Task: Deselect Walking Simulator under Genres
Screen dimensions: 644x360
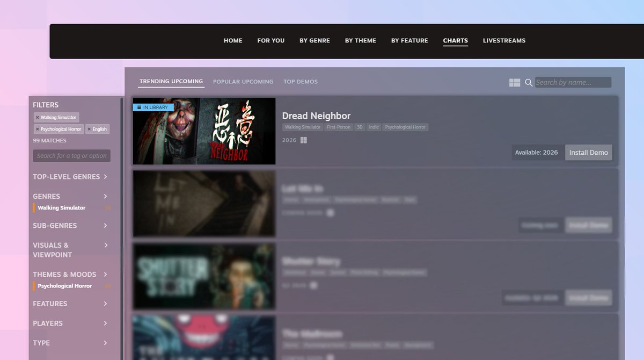Action: pos(62,208)
